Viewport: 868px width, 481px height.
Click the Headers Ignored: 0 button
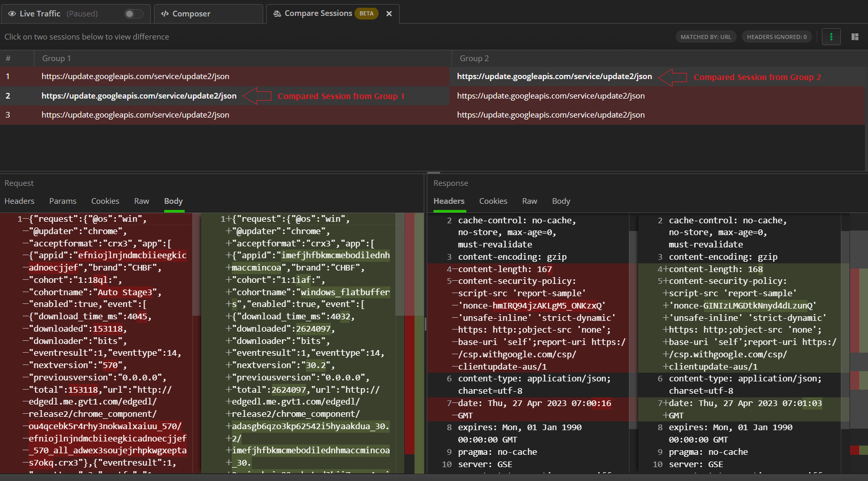776,37
